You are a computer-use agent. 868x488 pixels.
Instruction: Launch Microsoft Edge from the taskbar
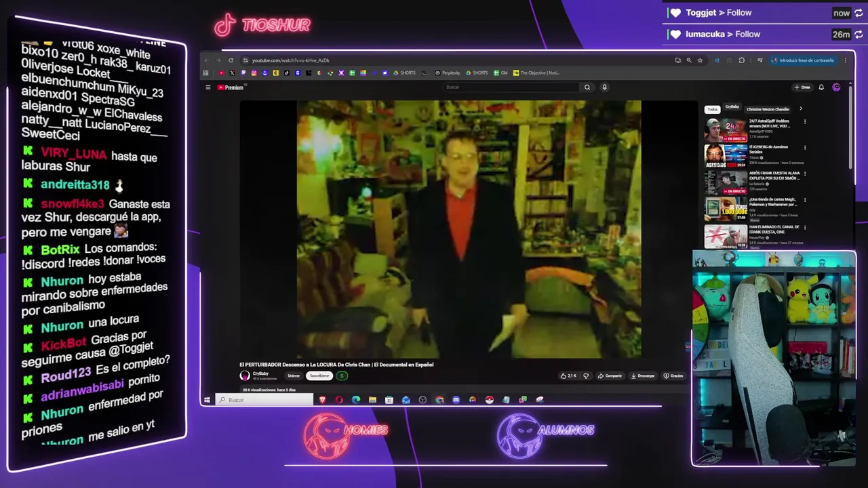(356, 400)
